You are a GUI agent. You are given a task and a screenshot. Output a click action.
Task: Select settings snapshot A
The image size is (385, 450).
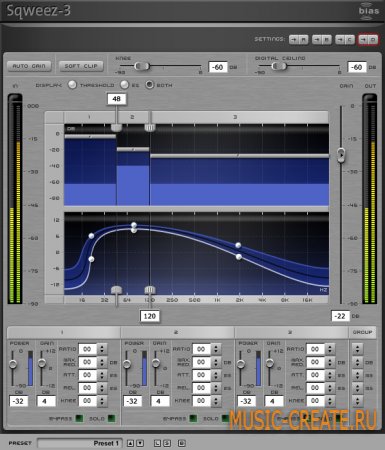[x=303, y=40]
